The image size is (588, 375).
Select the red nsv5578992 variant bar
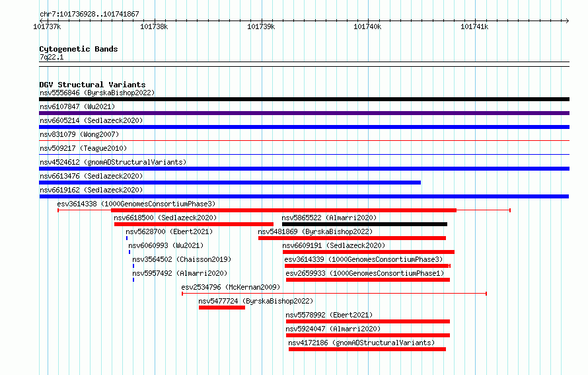[368, 321]
